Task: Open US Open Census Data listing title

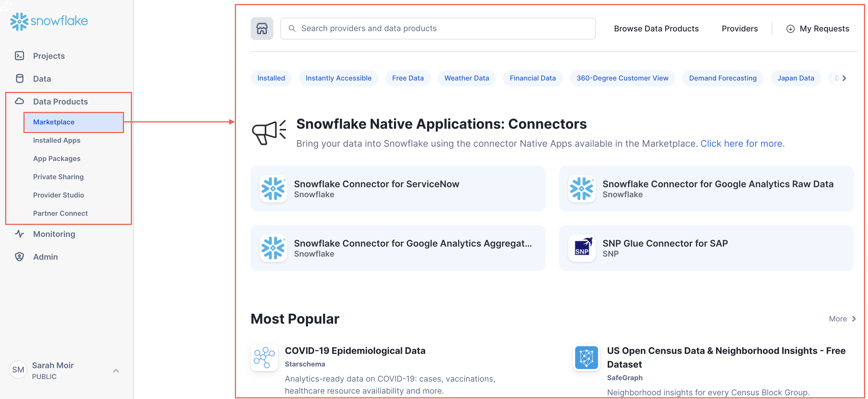Action: click(x=726, y=357)
